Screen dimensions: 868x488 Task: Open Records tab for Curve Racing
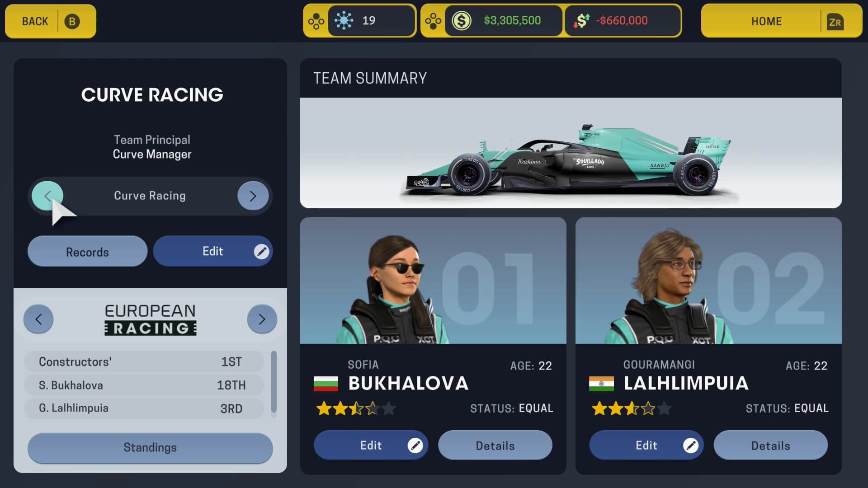click(x=87, y=251)
